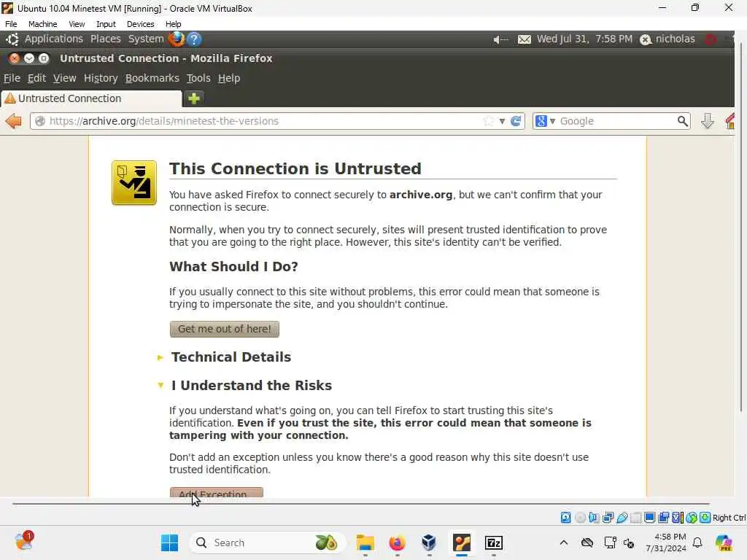The image size is (747, 560).
Task: Click the VirtualBox keyboard capture arrow icon
Action: tap(705, 518)
